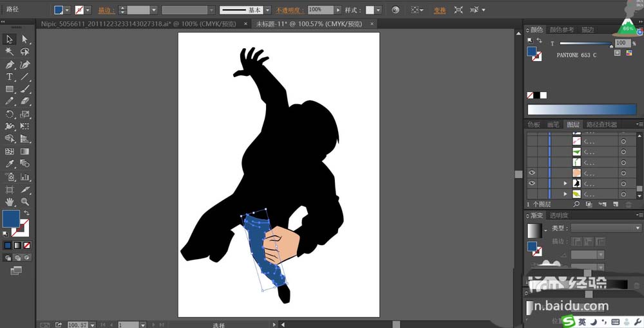644x328 pixels.
Task: Open the 基本 brush definition dropdown
Action: tap(268, 10)
